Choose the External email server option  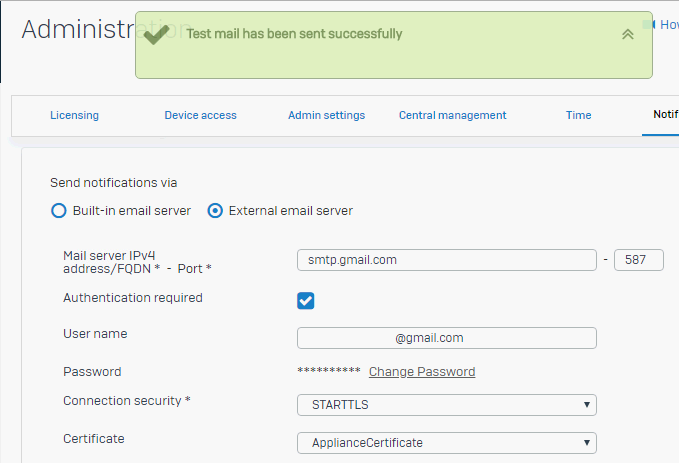click(x=215, y=211)
